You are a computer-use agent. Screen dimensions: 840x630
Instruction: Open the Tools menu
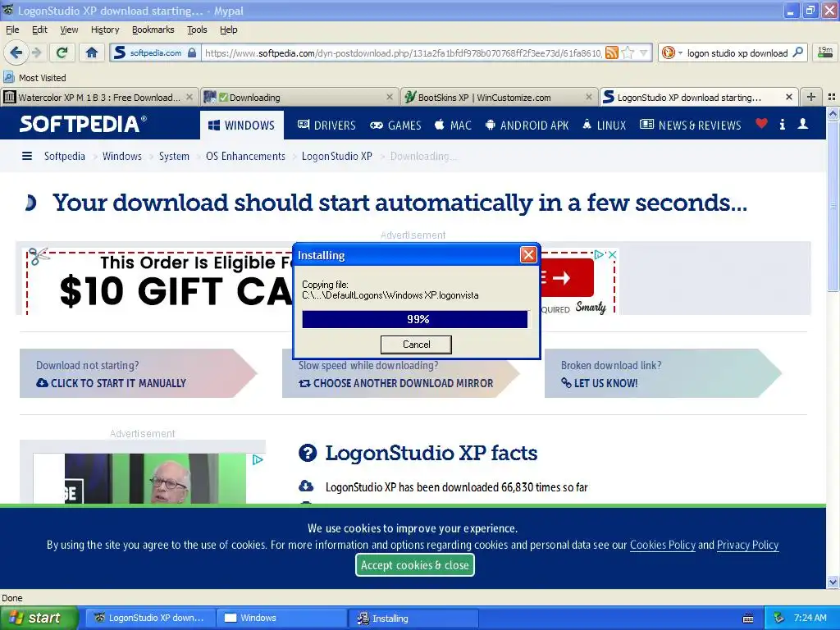pyautogui.click(x=197, y=30)
